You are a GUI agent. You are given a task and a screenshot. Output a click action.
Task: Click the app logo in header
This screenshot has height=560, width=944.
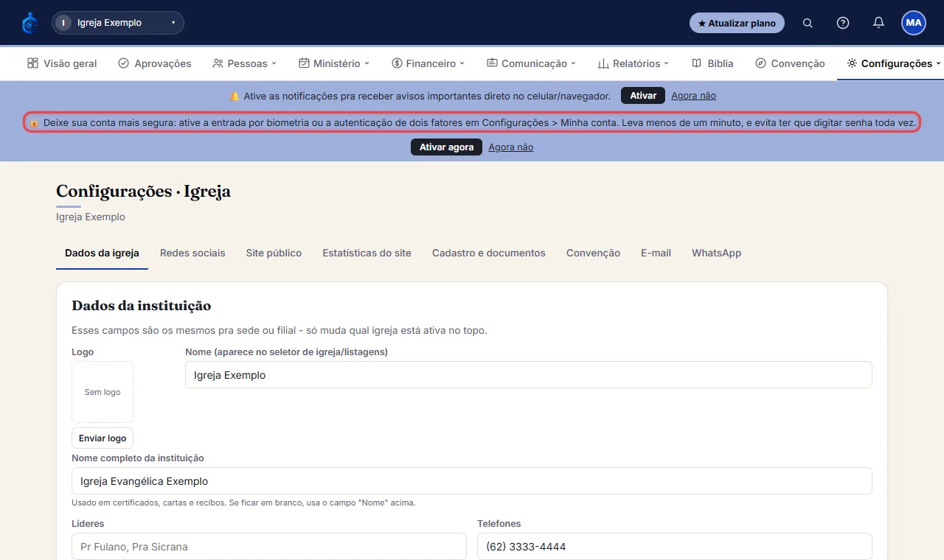[29, 23]
